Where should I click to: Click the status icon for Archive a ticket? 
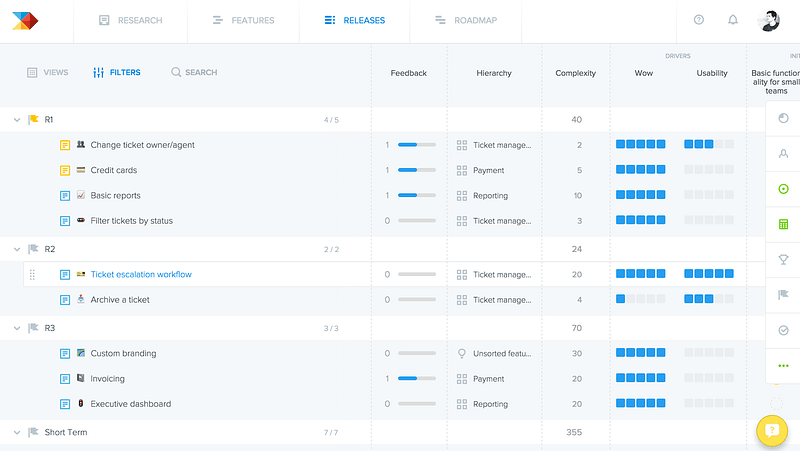(x=65, y=300)
